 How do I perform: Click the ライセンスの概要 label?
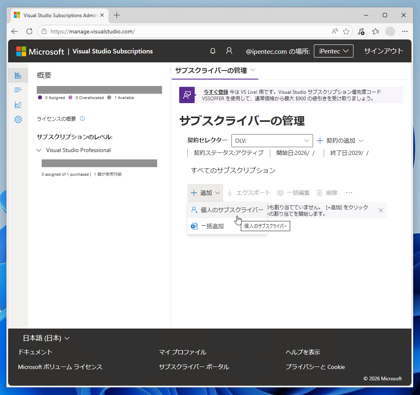pyautogui.click(x=56, y=119)
